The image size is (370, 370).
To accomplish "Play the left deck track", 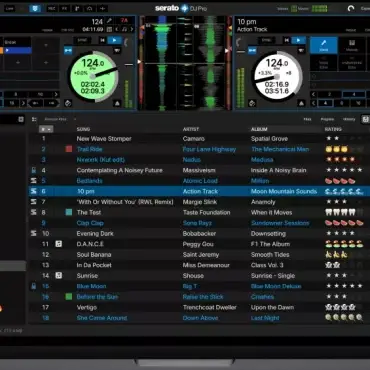I will pos(114,40).
